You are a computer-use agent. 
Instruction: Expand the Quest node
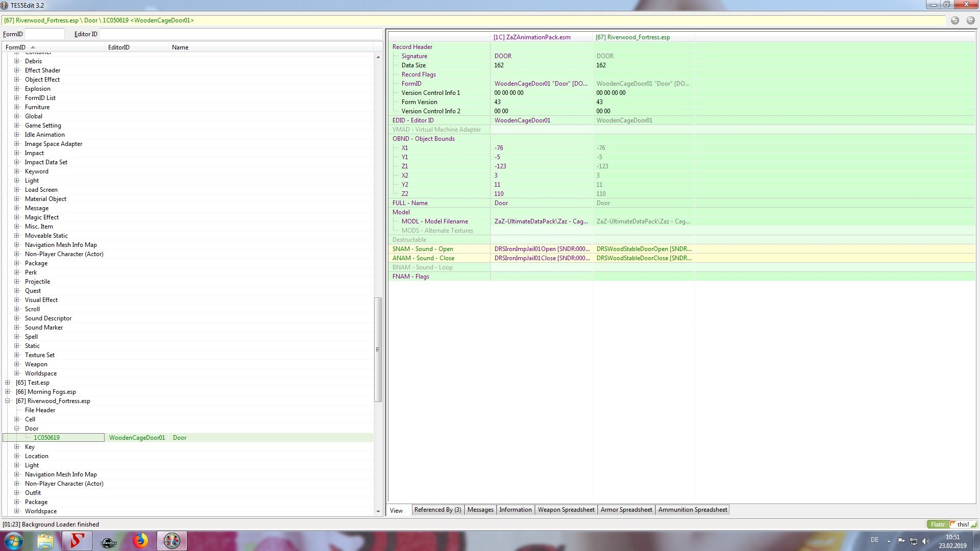17,291
